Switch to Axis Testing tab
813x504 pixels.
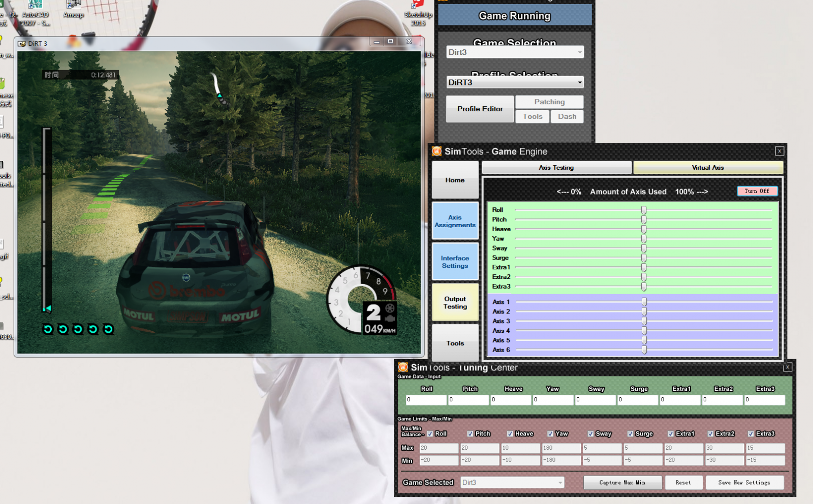(556, 168)
